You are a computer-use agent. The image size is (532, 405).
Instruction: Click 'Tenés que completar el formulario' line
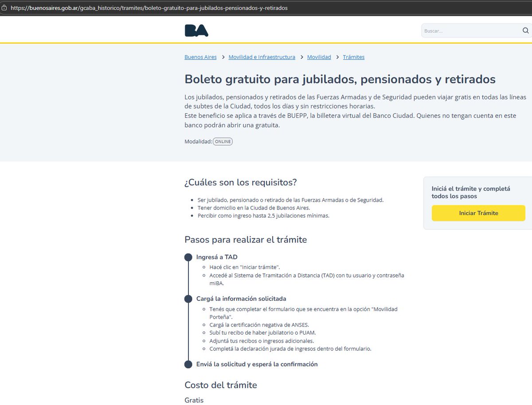304,313
